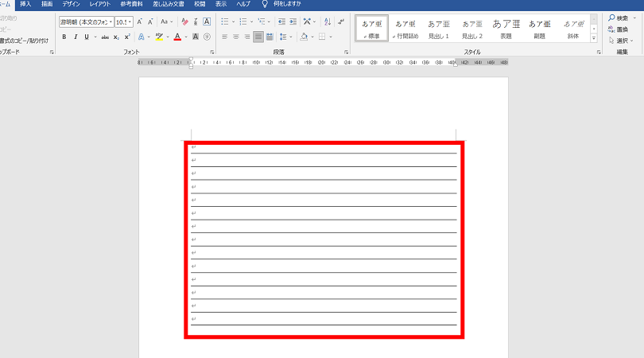Toggle subscript formatting
The image size is (644, 358).
[116, 37]
